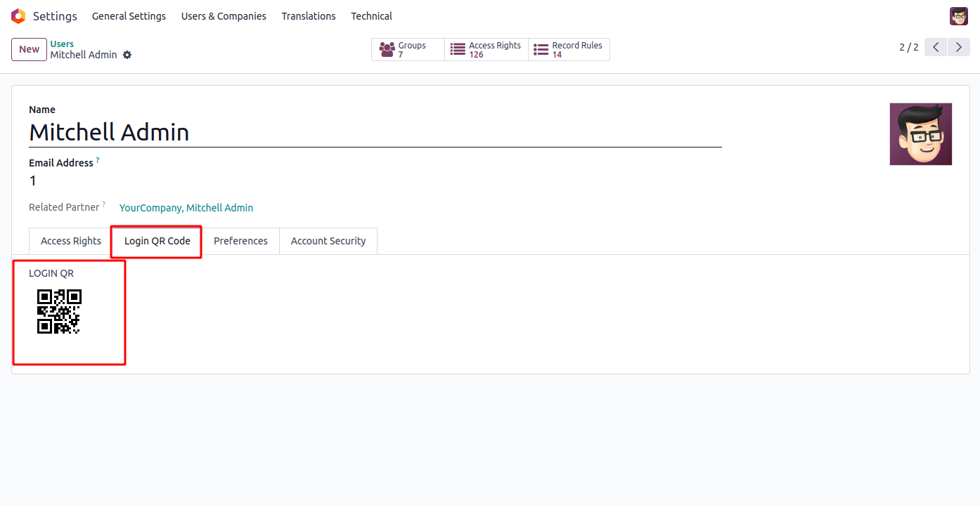Open the Preferences tab
The width and height of the screenshot is (980, 505).
click(240, 241)
